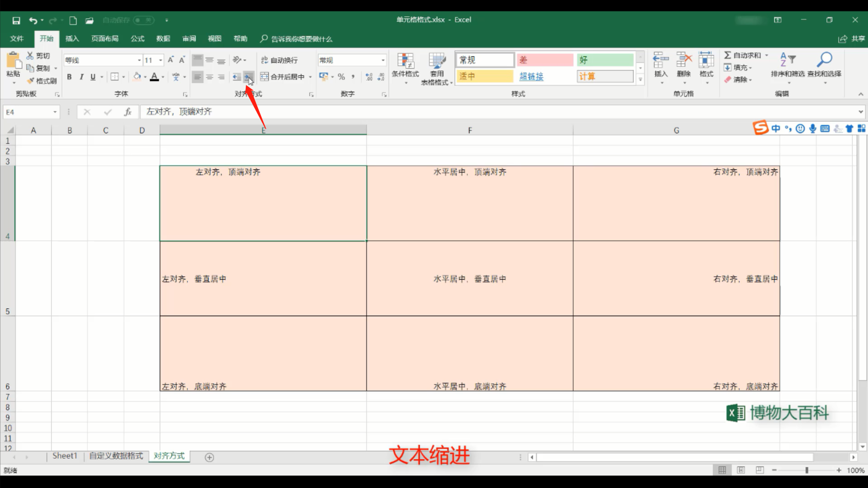Click the decrease decimal places icon
This screenshot has height=488, width=868.
[381, 77]
